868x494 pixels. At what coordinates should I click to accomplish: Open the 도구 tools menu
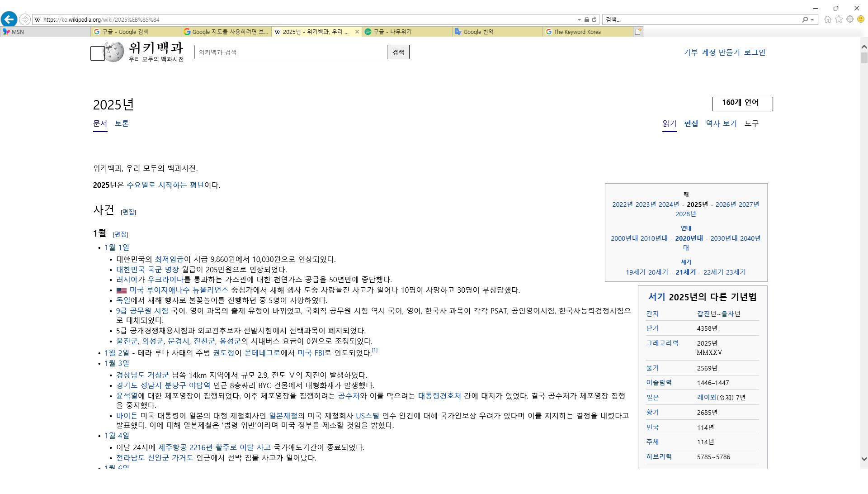pyautogui.click(x=751, y=123)
